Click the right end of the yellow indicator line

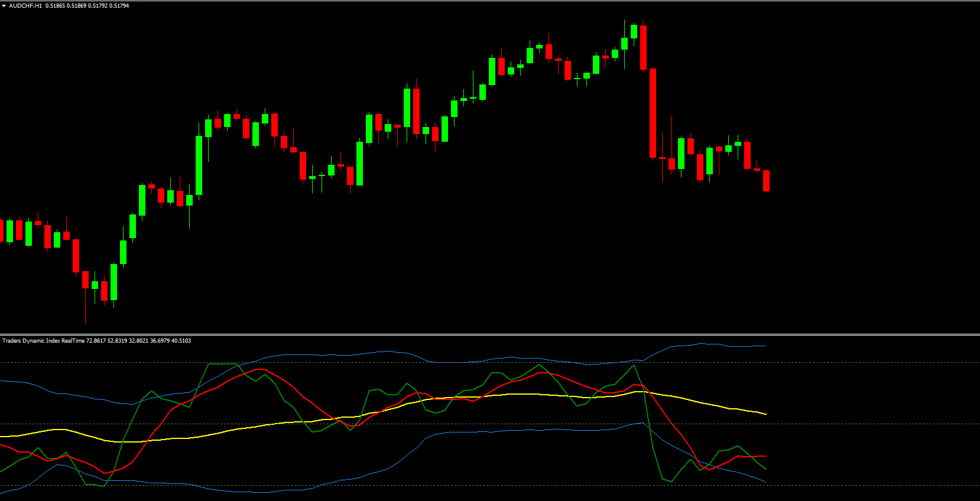point(765,414)
